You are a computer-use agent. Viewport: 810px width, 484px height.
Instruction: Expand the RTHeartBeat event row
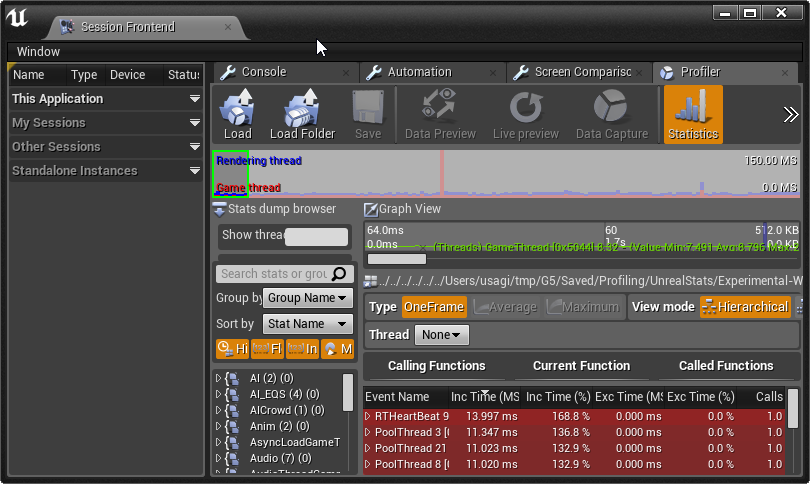tap(368, 416)
